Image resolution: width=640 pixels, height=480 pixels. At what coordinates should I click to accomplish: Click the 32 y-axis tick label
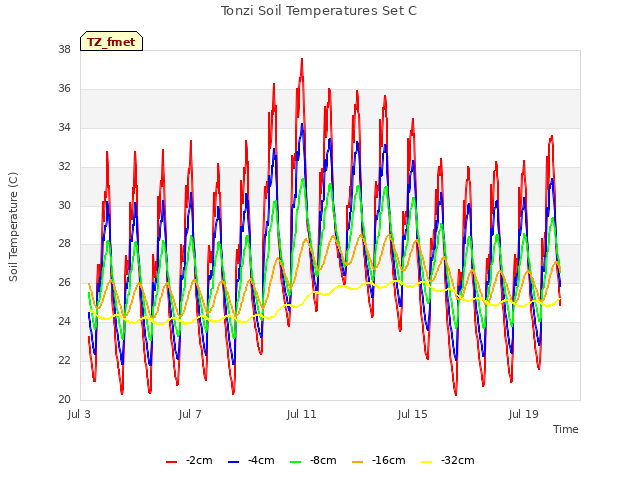[x=64, y=166]
